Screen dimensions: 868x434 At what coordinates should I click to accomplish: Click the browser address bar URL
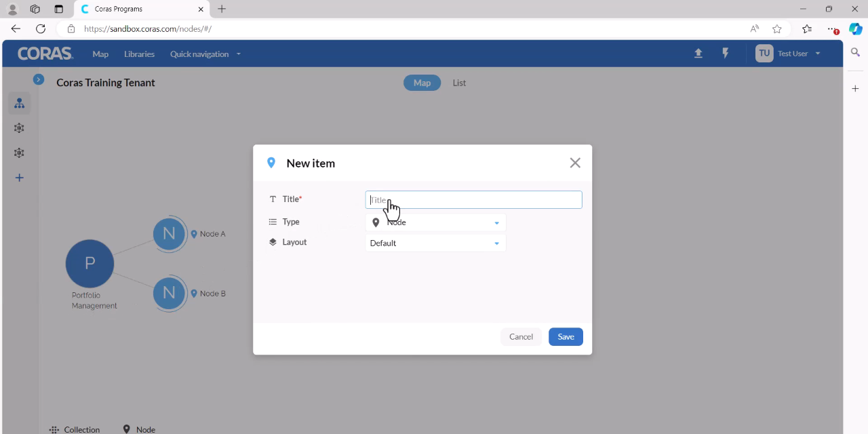point(148,28)
